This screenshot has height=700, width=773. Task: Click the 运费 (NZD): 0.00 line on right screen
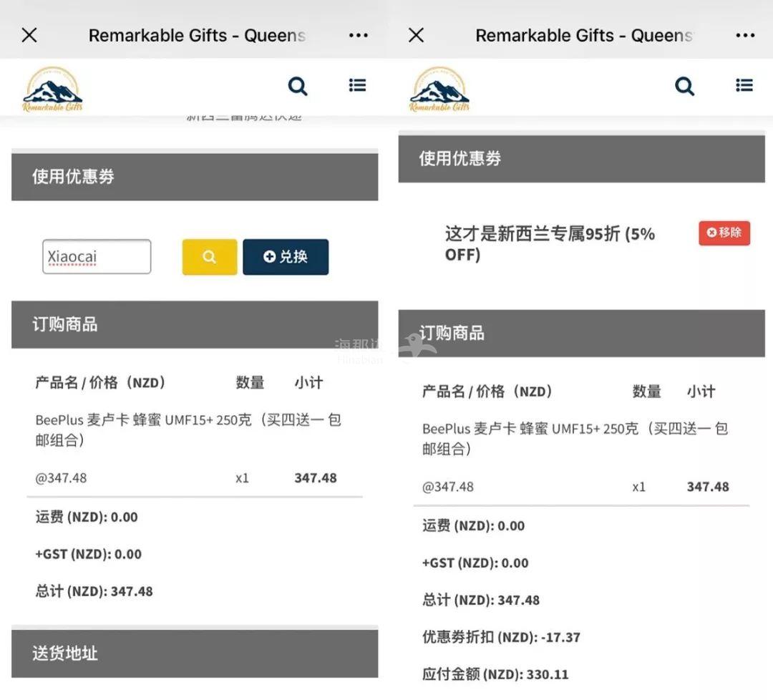click(x=473, y=526)
